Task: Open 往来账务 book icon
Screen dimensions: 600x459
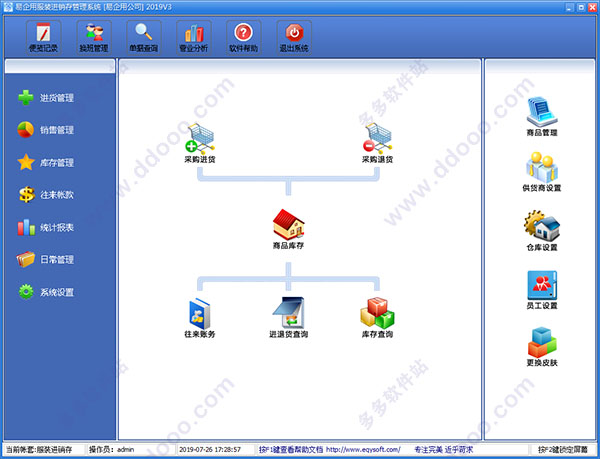Action: [x=200, y=314]
